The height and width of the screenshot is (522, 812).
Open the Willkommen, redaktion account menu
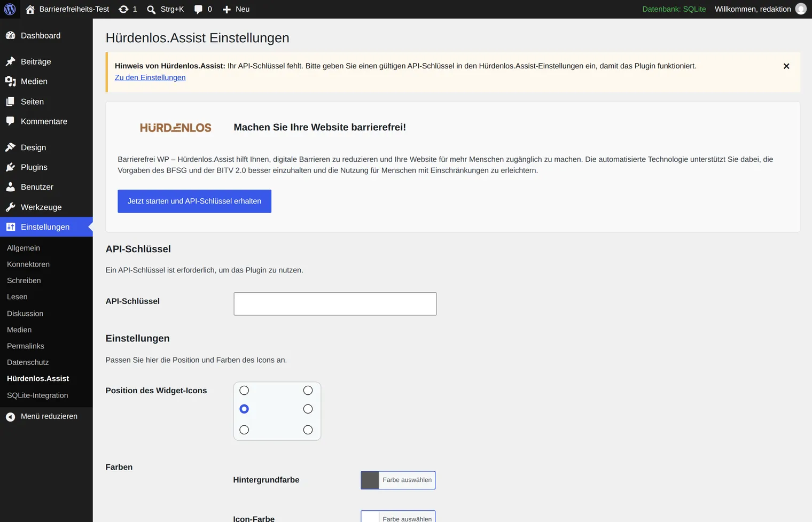coord(760,9)
